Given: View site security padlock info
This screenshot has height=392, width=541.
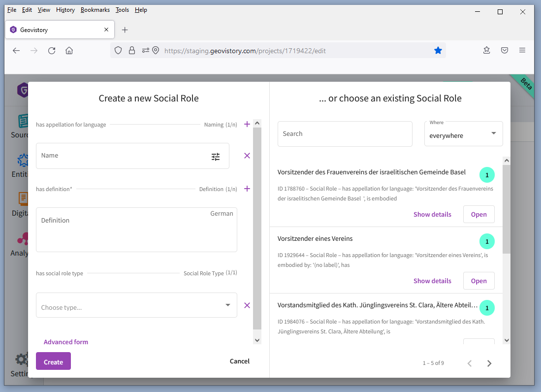Looking at the screenshot, I should pos(132,51).
